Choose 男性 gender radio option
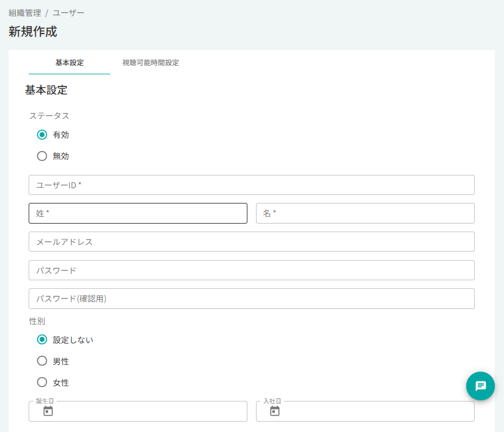504x432 pixels. [x=42, y=361]
